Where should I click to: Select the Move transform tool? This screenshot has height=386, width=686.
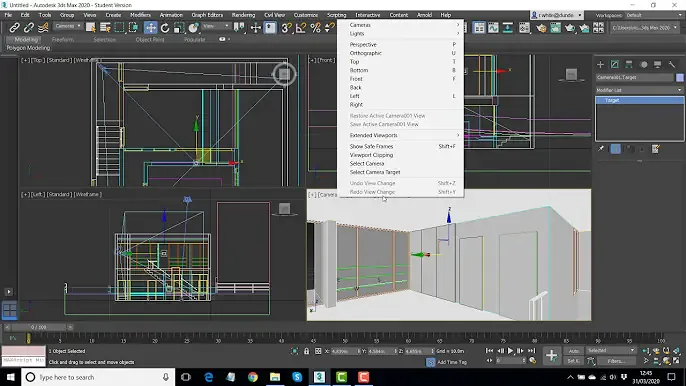pos(150,28)
